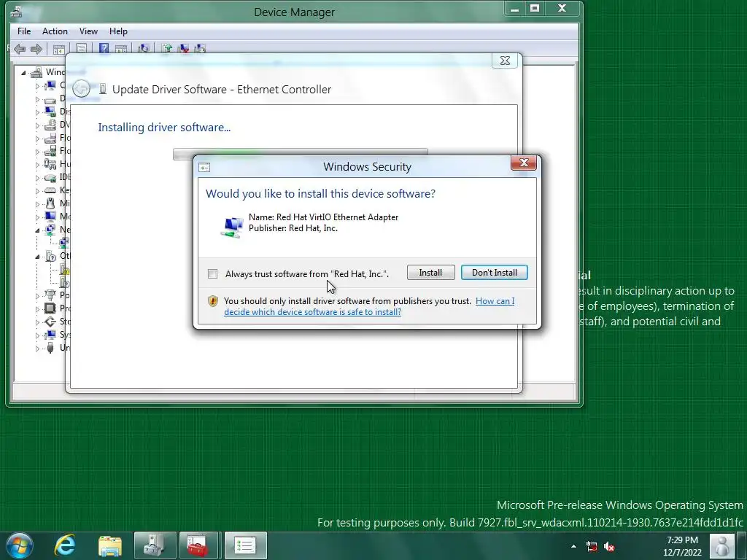The height and width of the screenshot is (560, 747).
Task: Select the DVD/CD-ROM drives icon in device tree
Action: coord(50,125)
